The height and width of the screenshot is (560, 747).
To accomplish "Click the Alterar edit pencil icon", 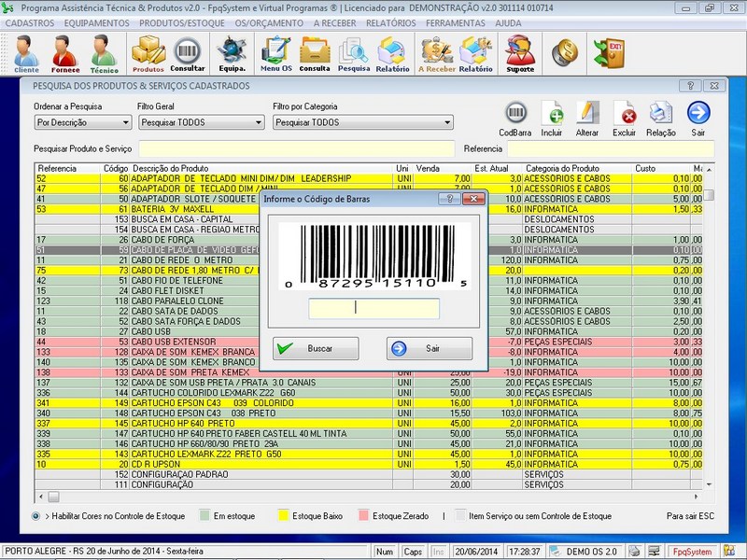I will (587, 119).
